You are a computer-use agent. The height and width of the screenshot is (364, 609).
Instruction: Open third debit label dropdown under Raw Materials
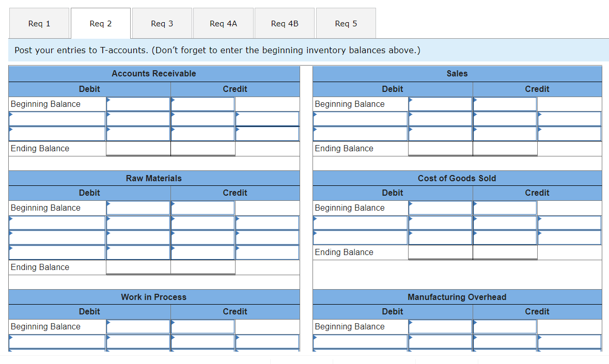57,252
